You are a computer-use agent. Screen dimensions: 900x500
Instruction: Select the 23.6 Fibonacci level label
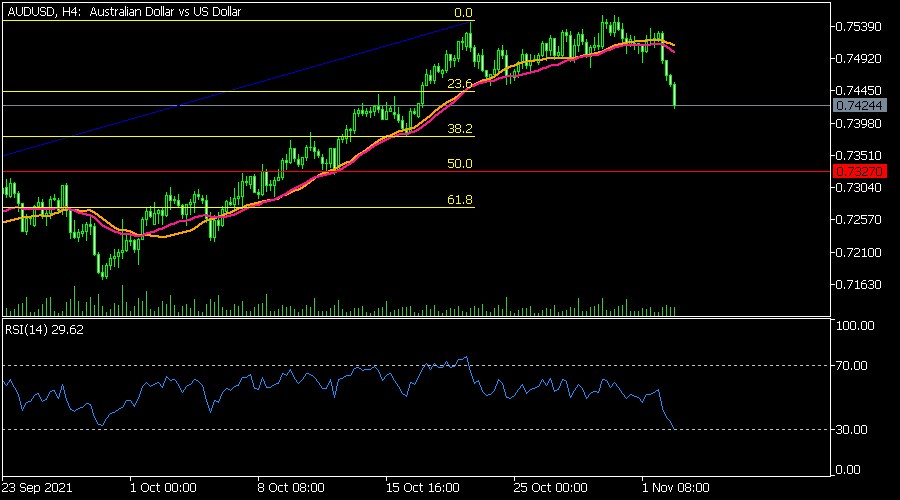[460, 84]
